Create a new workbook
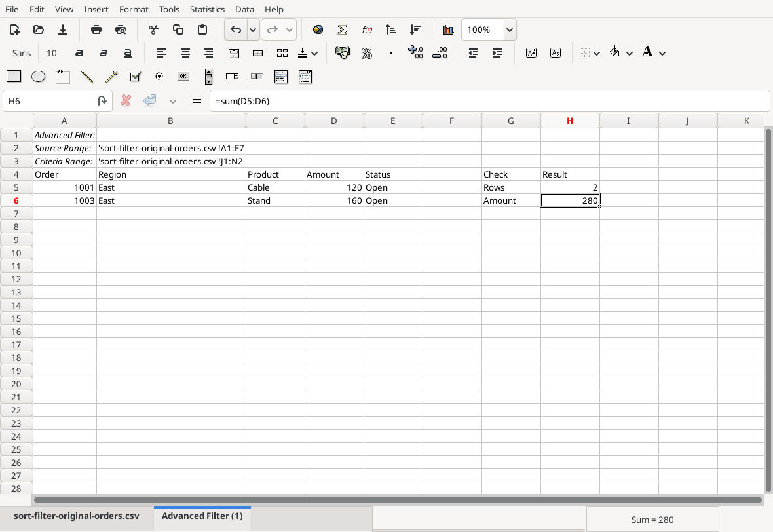This screenshot has height=532, width=773. tap(14, 29)
